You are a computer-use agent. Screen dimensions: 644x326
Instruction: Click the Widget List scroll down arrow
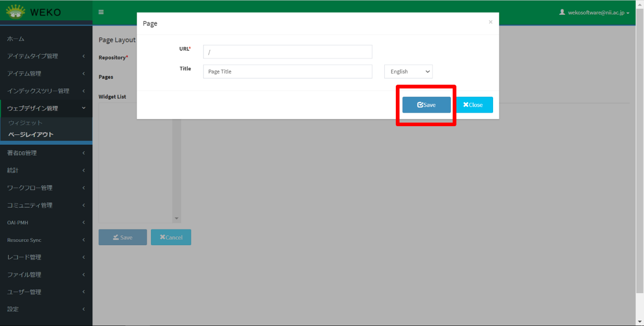[x=177, y=219]
